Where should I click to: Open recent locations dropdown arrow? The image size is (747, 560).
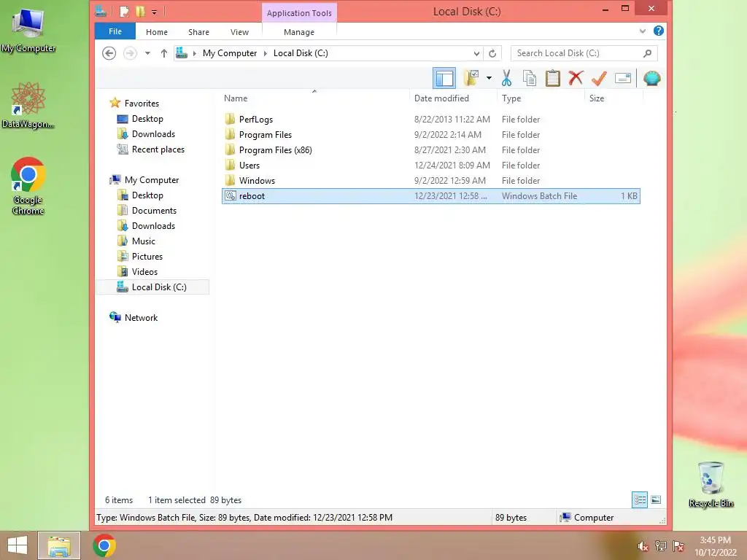coord(147,52)
